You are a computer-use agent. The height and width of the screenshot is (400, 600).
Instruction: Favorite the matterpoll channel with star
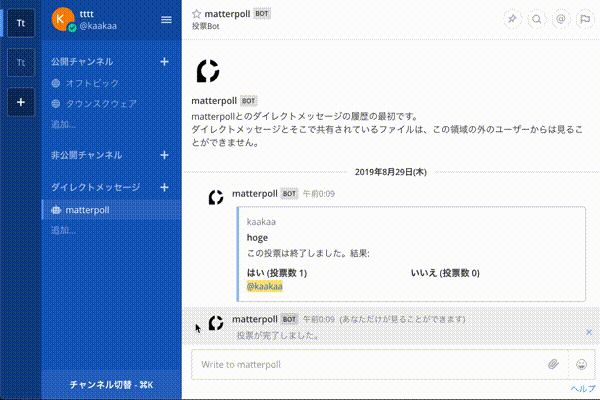coord(196,14)
